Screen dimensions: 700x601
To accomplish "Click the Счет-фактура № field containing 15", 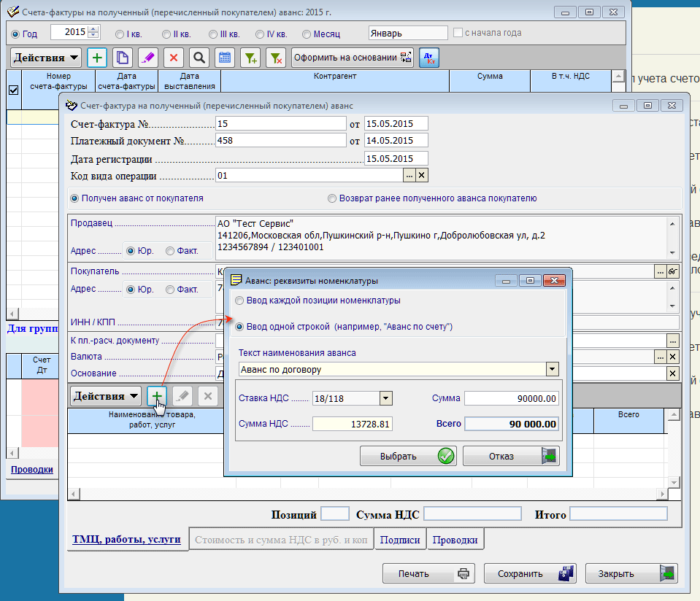I will click(281, 123).
